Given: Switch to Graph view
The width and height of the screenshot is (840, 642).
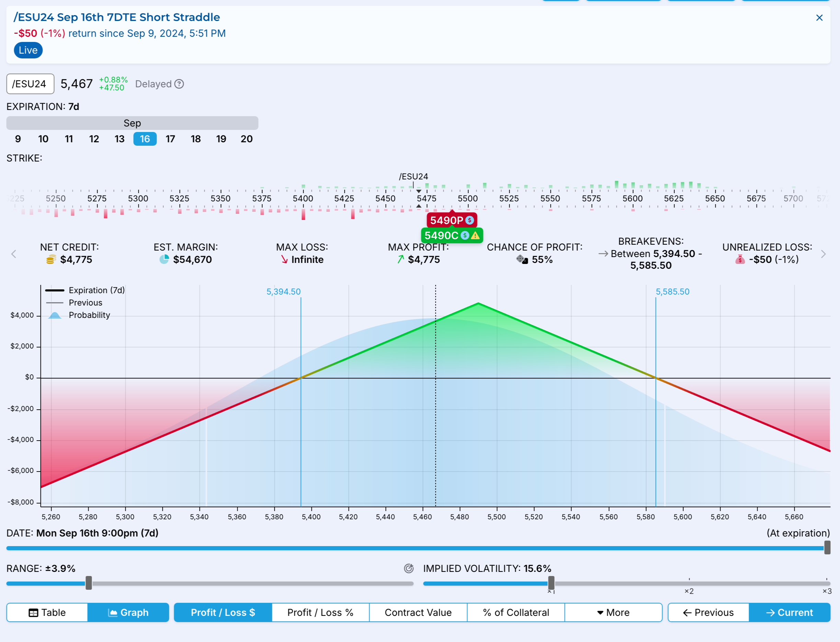Looking at the screenshot, I should (128, 612).
